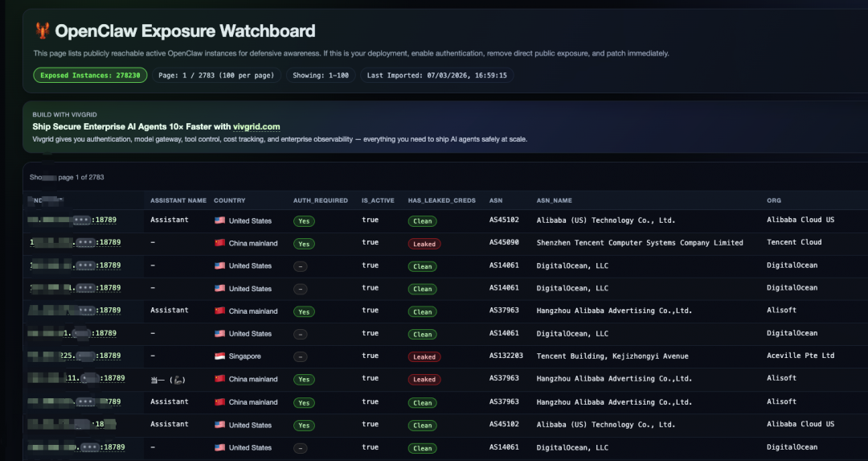Click the AUTH_REQUIRED column header
Image resolution: width=868 pixels, height=461 pixels.
pos(321,200)
